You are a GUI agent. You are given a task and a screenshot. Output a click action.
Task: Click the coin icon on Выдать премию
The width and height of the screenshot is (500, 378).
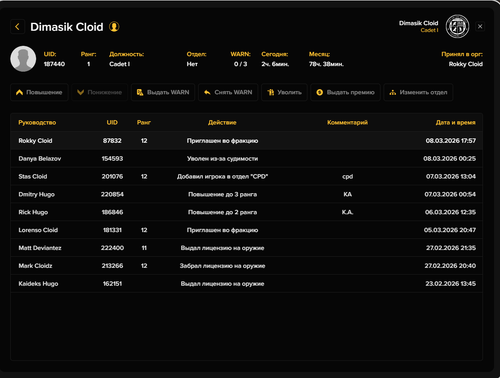[320, 92]
